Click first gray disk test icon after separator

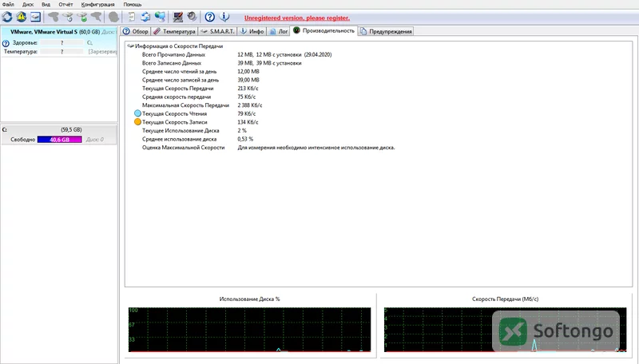click(x=54, y=17)
